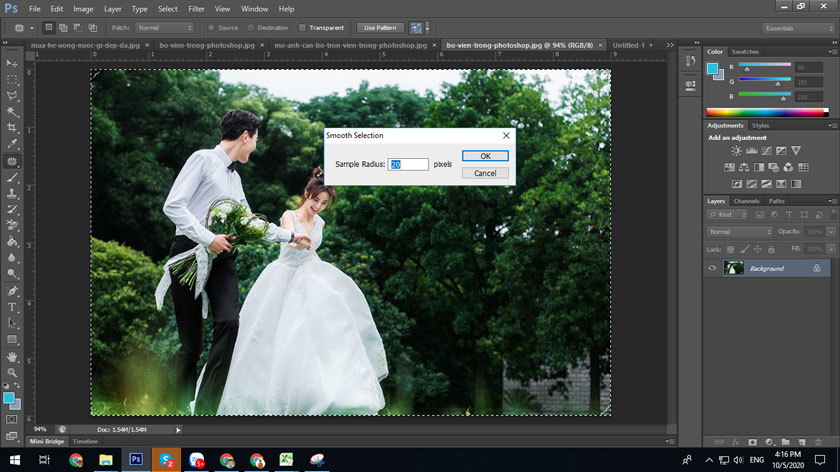The image size is (840, 472).
Task: Open the Fill slider arrow
Action: pos(831,249)
